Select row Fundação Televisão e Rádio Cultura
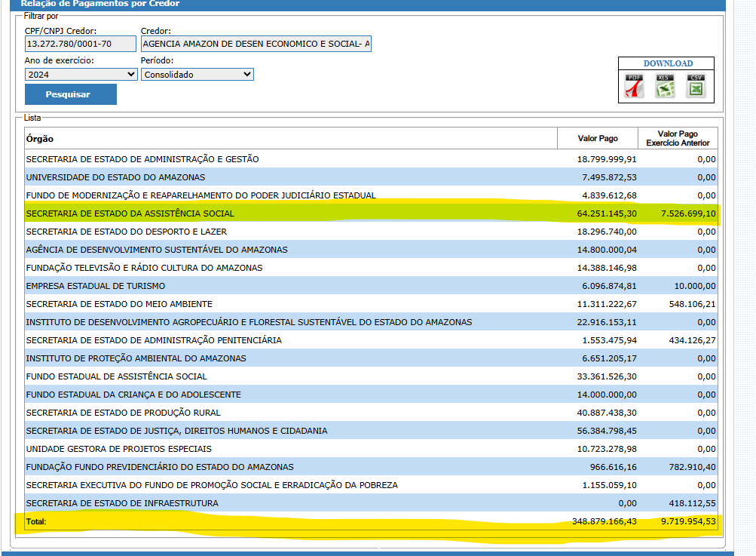756x556 pixels. (x=371, y=268)
